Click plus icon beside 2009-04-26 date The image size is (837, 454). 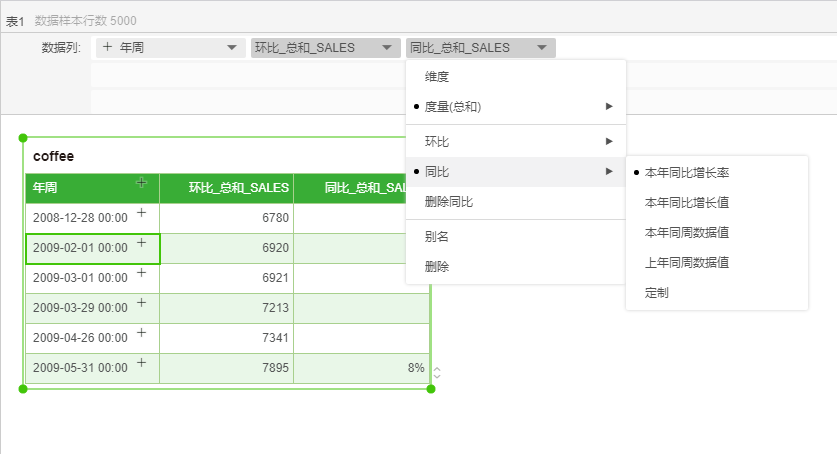click(x=141, y=333)
